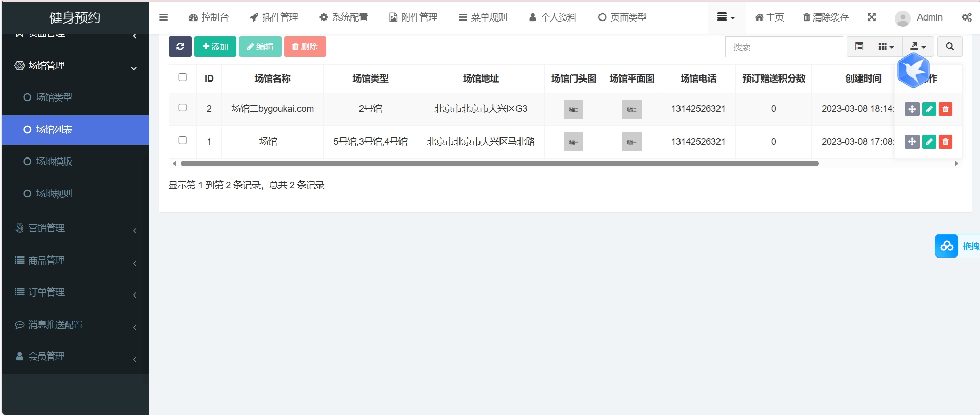The image size is (980, 415).
Task: Check the select-all checkbox in table header
Action: pos(183,77)
